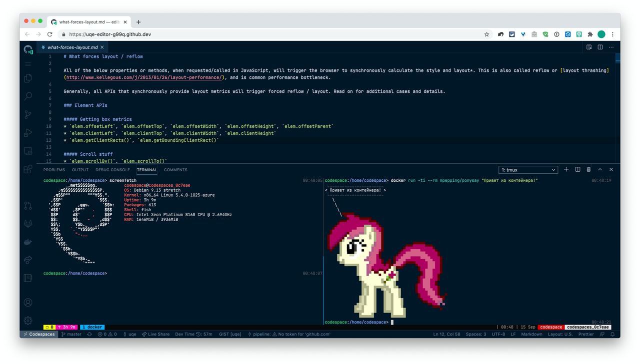Open the GitHub Pull Requests view
The width and height of the screenshot is (640, 364).
[x=28, y=205]
